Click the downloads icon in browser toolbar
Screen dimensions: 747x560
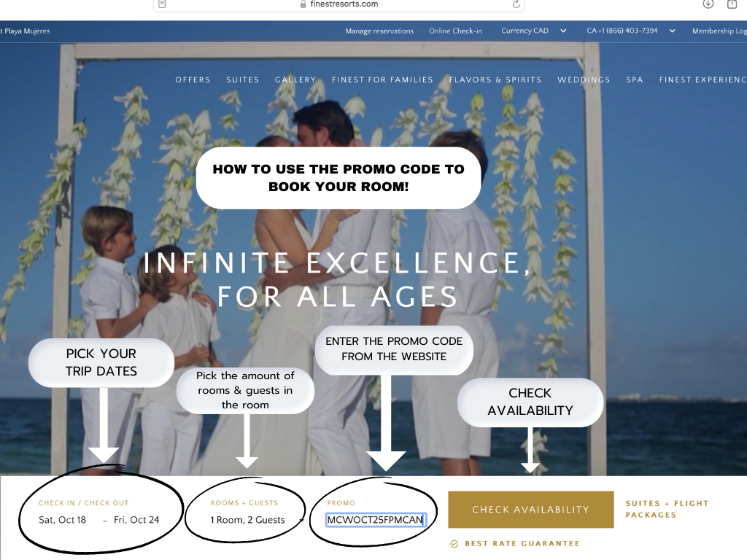pyautogui.click(x=708, y=4)
